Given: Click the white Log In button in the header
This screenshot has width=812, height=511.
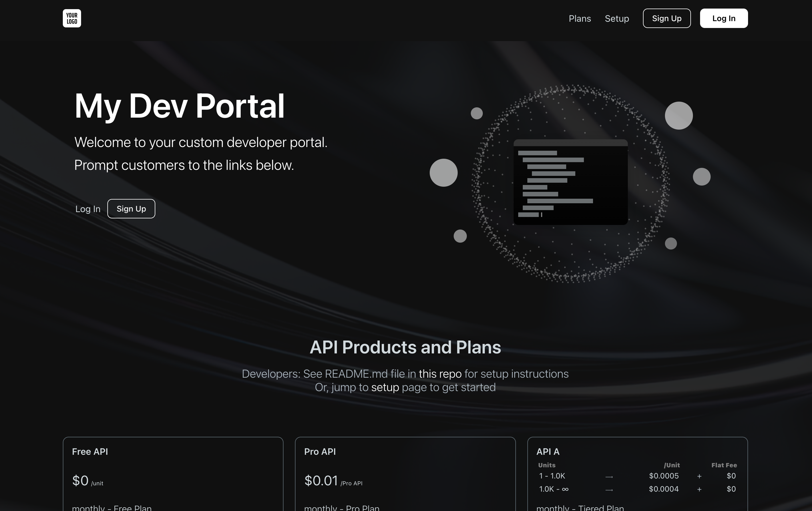Looking at the screenshot, I should (x=724, y=18).
